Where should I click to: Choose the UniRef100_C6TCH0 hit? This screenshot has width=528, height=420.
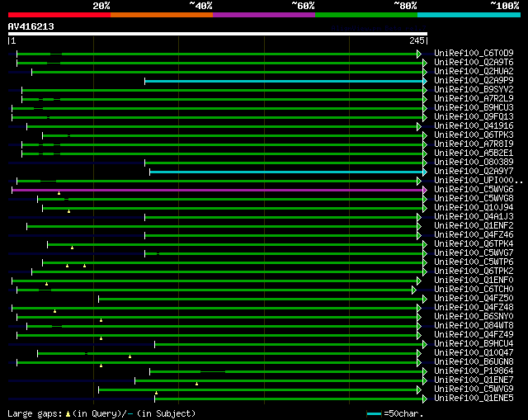tap(474, 290)
